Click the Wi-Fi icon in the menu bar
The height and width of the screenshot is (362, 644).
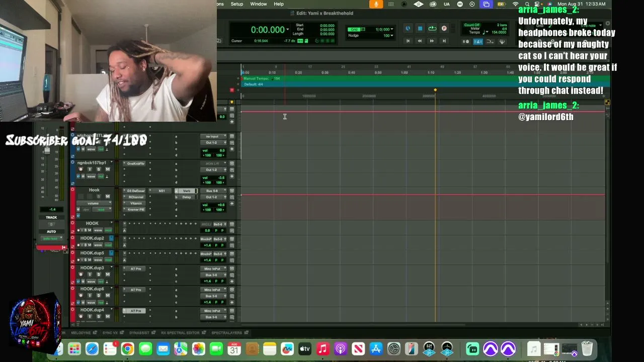(515, 4)
